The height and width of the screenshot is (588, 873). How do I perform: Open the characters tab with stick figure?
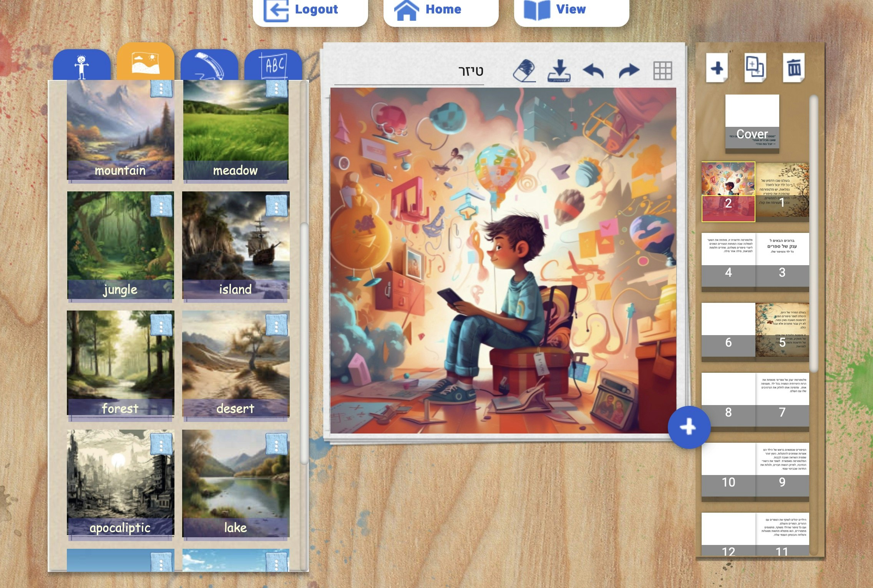(82, 65)
